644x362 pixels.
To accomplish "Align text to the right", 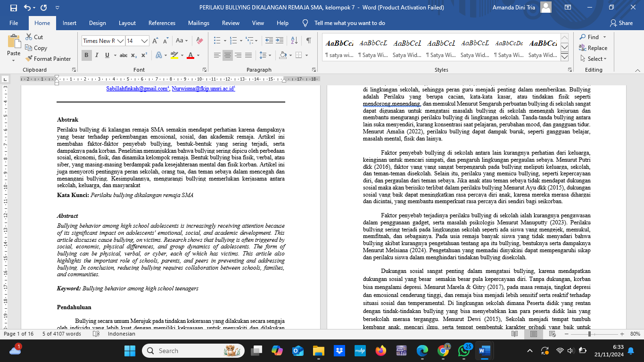I will [x=238, y=55].
